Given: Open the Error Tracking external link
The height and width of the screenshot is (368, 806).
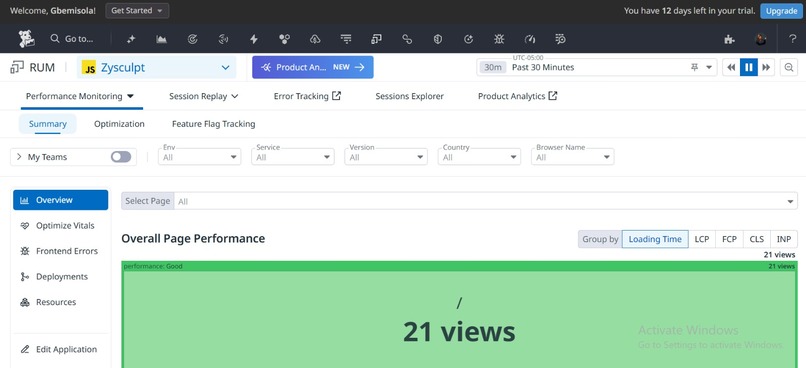Looking at the screenshot, I should [x=307, y=96].
